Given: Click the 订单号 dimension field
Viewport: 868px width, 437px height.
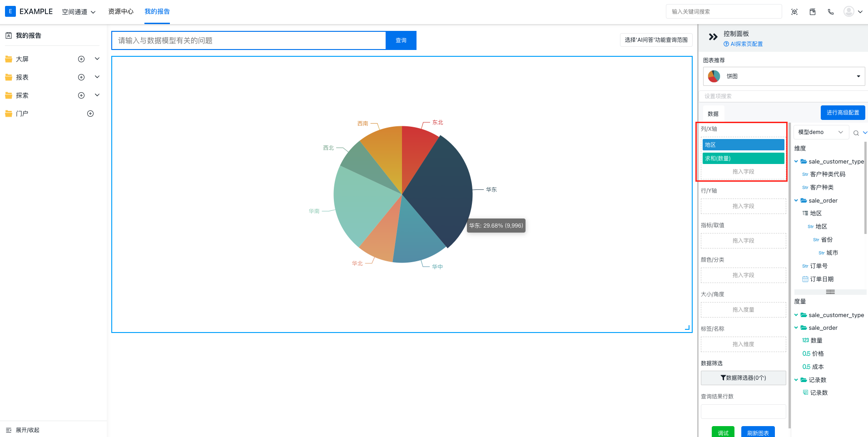Looking at the screenshot, I should click(x=818, y=266).
